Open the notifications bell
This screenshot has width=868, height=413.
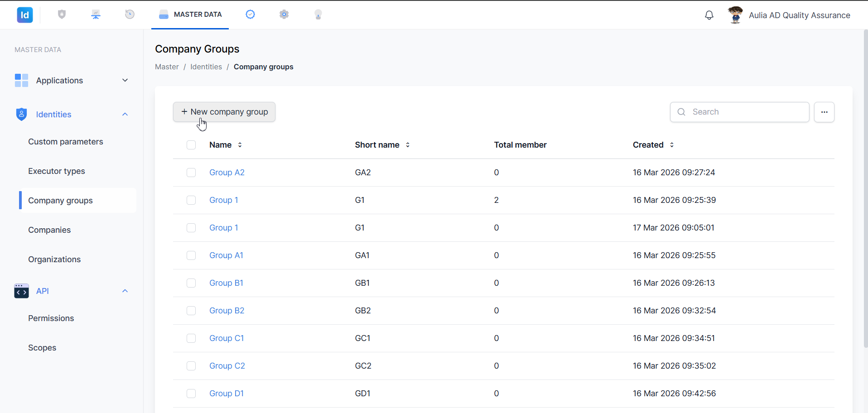pyautogui.click(x=709, y=15)
